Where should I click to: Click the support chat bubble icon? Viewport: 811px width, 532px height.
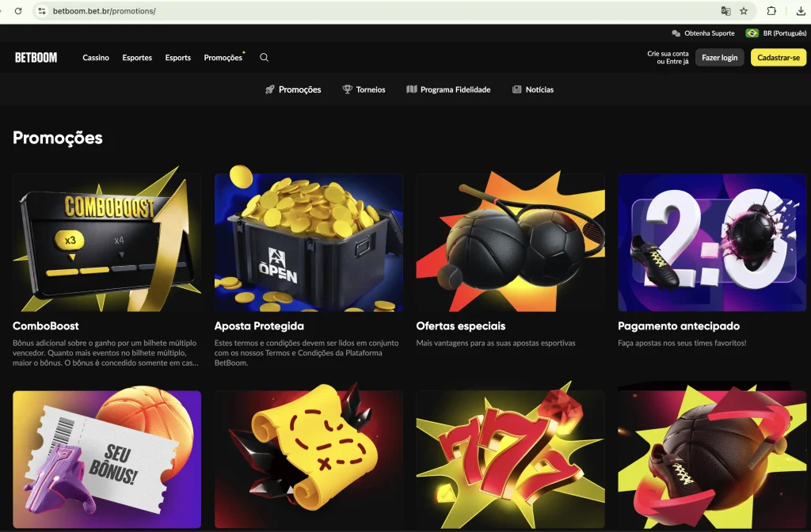(676, 33)
